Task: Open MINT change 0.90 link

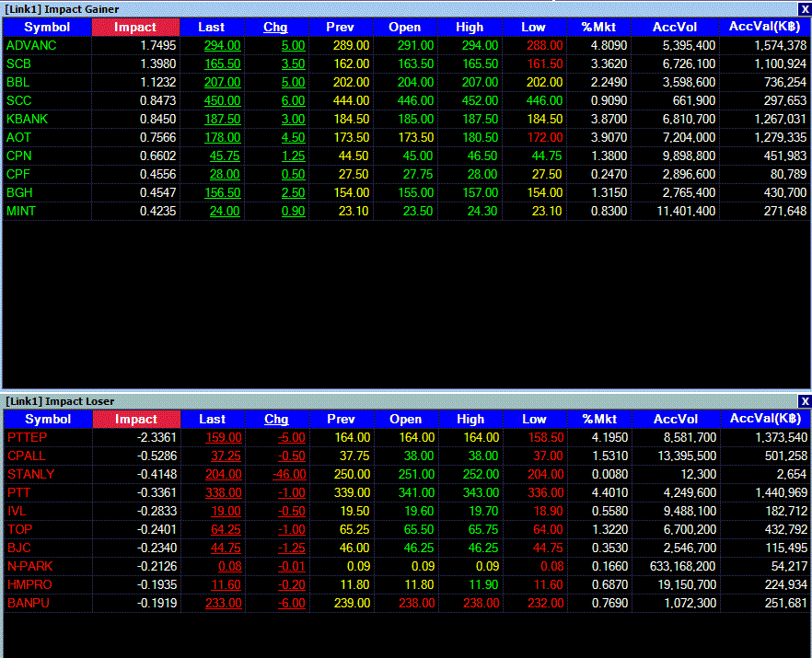Action: [294, 212]
